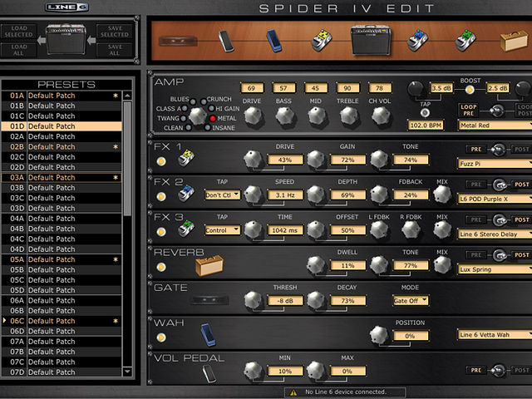Select preset 07D Default Patch
The width and height of the screenshot is (532, 399).
pos(62,372)
